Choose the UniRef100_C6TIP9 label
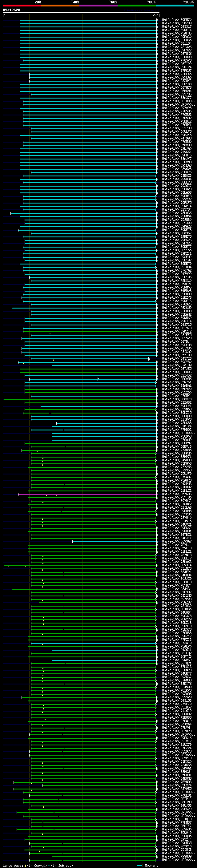197x868 pixels. pyautogui.click(x=177, y=64)
